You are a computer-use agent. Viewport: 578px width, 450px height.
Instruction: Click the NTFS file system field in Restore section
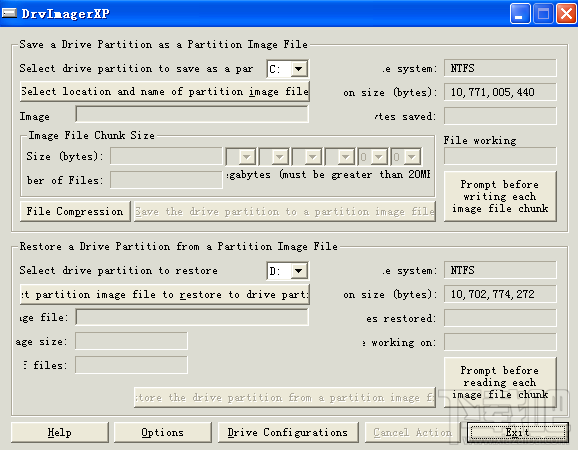point(500,270)
